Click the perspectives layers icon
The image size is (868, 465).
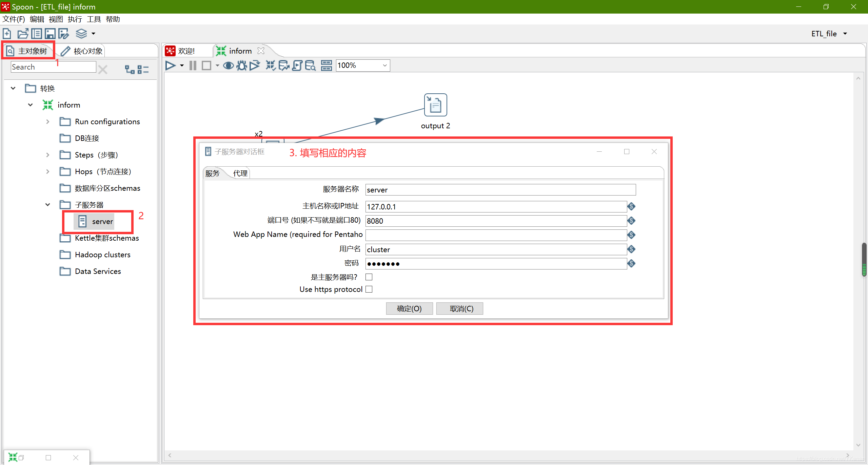[x=81, y=34]
